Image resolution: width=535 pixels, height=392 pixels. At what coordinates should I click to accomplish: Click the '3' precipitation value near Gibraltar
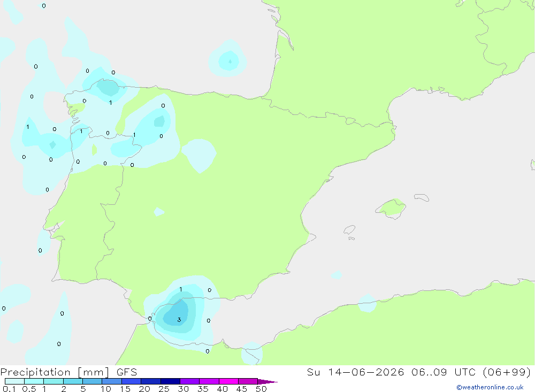[179, 320]
